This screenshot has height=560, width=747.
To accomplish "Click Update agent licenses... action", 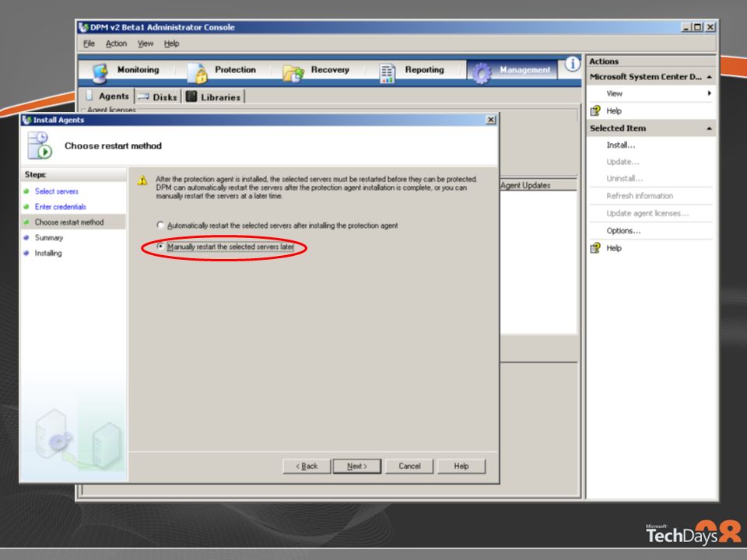I will tap(647, 213).
